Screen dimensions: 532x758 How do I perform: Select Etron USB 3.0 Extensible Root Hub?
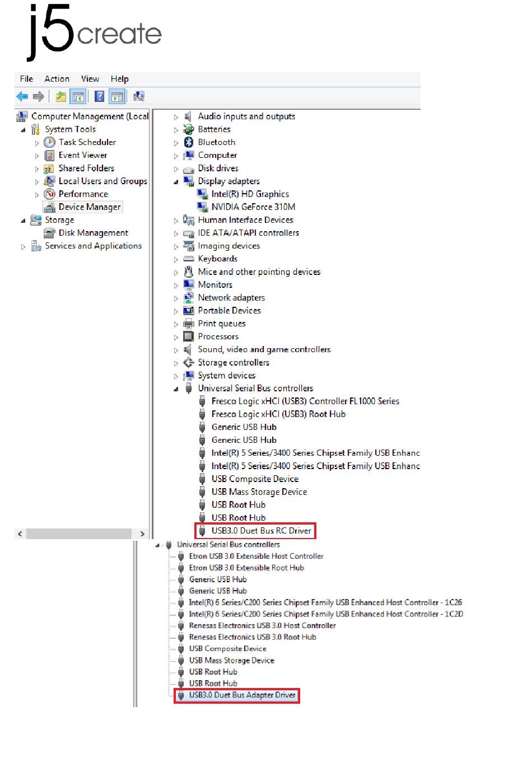[246, 568]
